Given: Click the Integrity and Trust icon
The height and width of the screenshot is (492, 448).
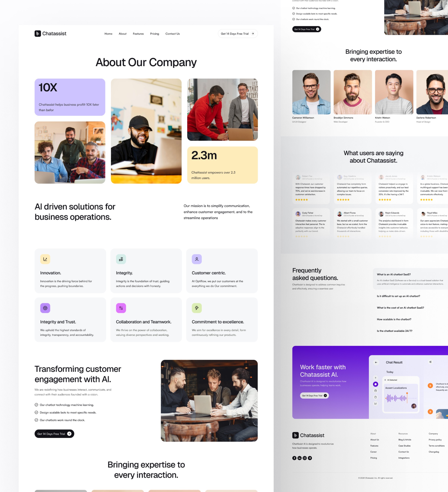Looking at the screenshot, I should 45,308.
